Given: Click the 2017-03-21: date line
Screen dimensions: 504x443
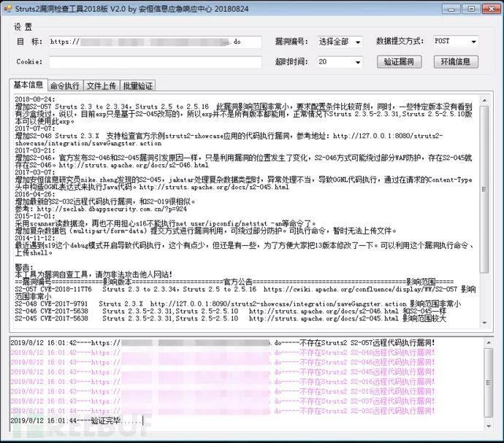Looking at the screenshot, I should (35, 150).
